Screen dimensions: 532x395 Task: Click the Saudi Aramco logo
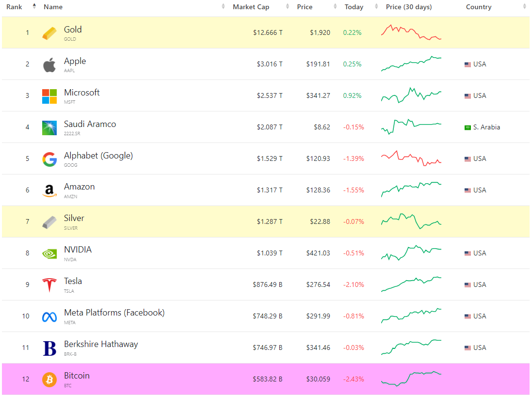(x=49, y=127)
